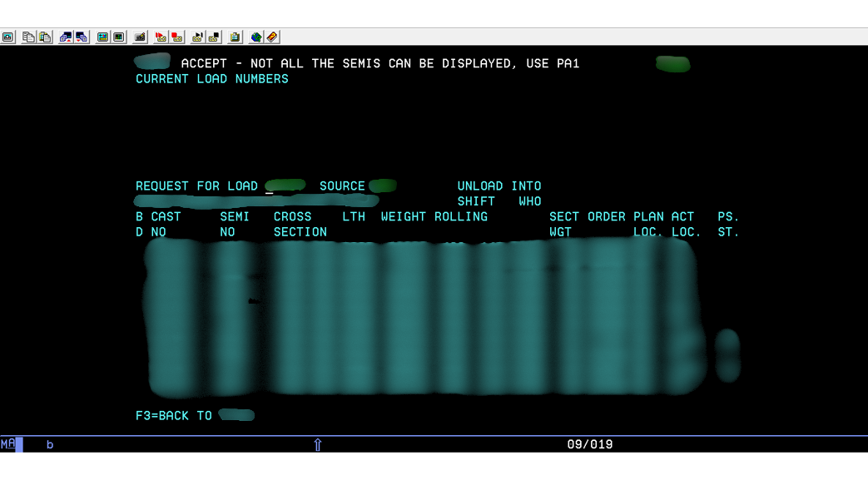Click the CURRENT LOAD NUMBERS heading
The image size is (868, 490).
click(212, 79)
